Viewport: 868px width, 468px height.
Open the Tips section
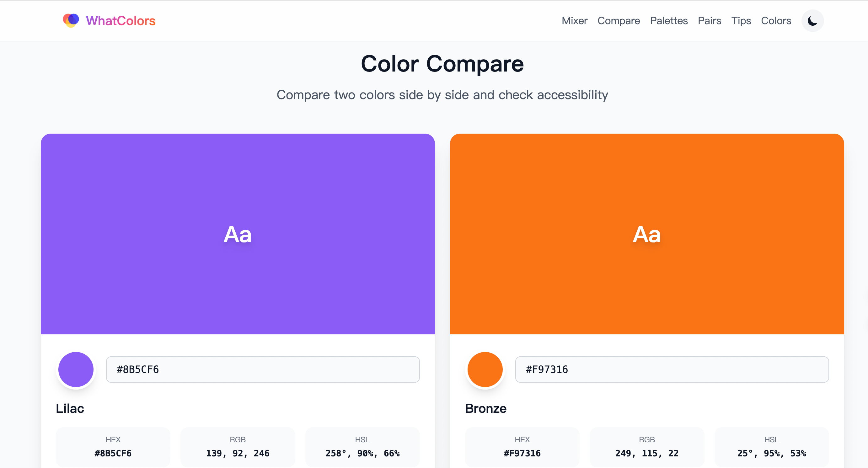741,20
